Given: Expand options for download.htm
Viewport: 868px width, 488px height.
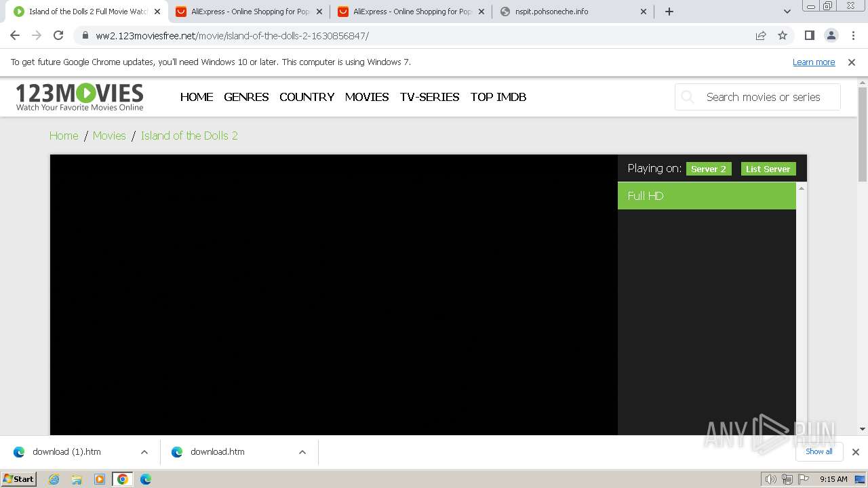Looking at the screenshot, I should point(302,452).
